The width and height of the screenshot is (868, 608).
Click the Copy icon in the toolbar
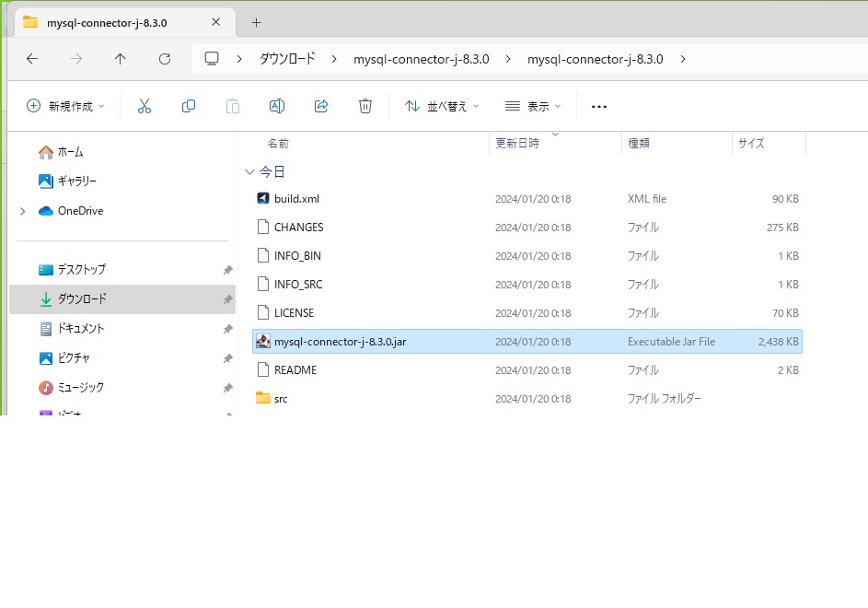pyautogui.click(x=188, y=106)
